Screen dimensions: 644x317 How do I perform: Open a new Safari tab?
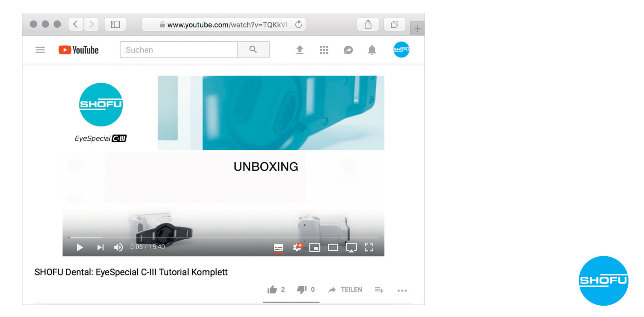pyautogui.click(x=418, y=29)
